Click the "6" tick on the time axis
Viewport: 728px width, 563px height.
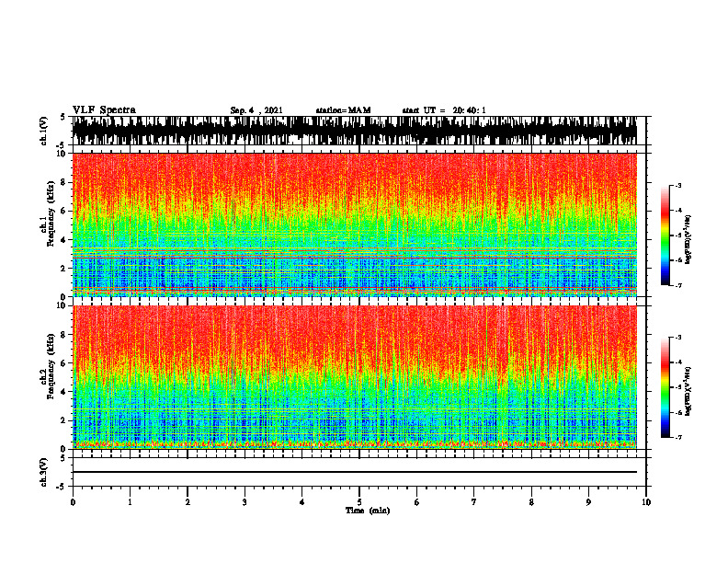tap(417, 502)
